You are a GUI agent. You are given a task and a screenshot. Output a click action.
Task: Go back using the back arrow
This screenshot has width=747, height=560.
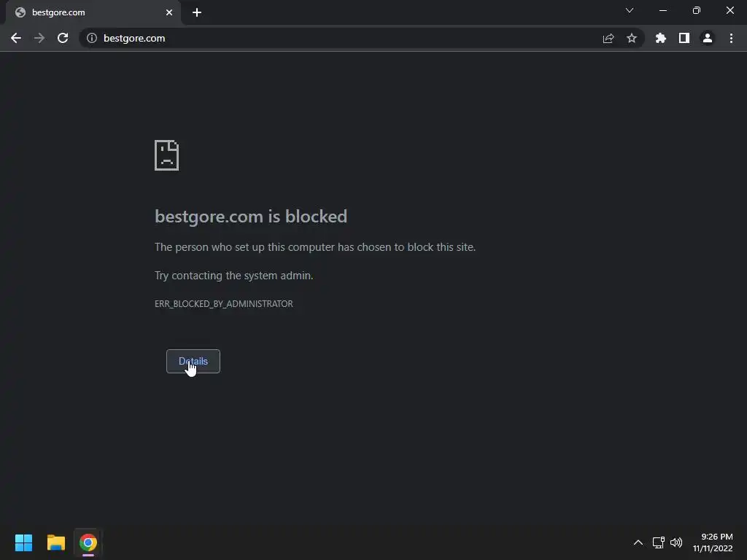(16, 38)
